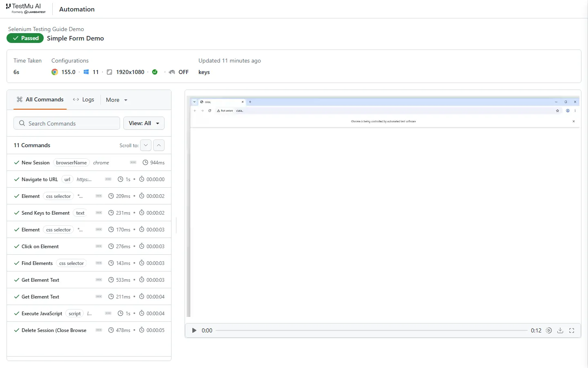Switch to the Logs tab
The height and width of the screenshot is (368, 588).
point(83,99)
